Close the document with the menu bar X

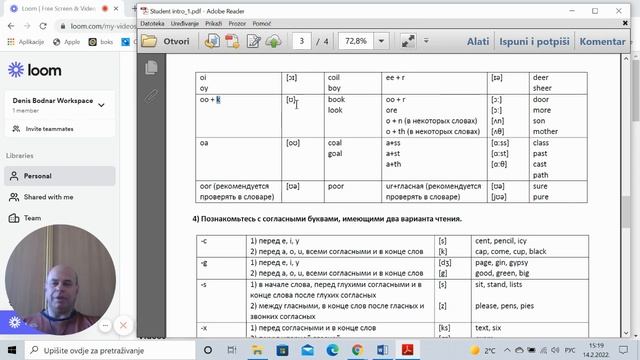pyautogui.click(x=625, y=23)
